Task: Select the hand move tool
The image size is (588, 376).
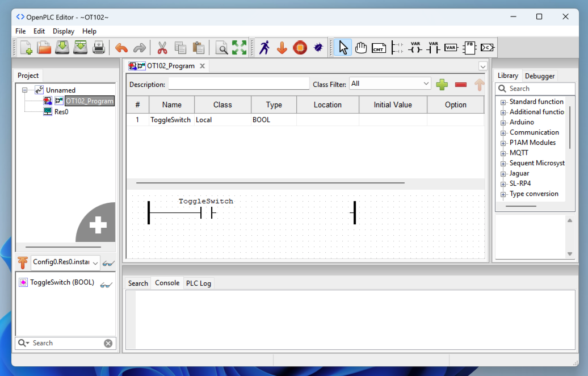Action: tap(361, 48)
